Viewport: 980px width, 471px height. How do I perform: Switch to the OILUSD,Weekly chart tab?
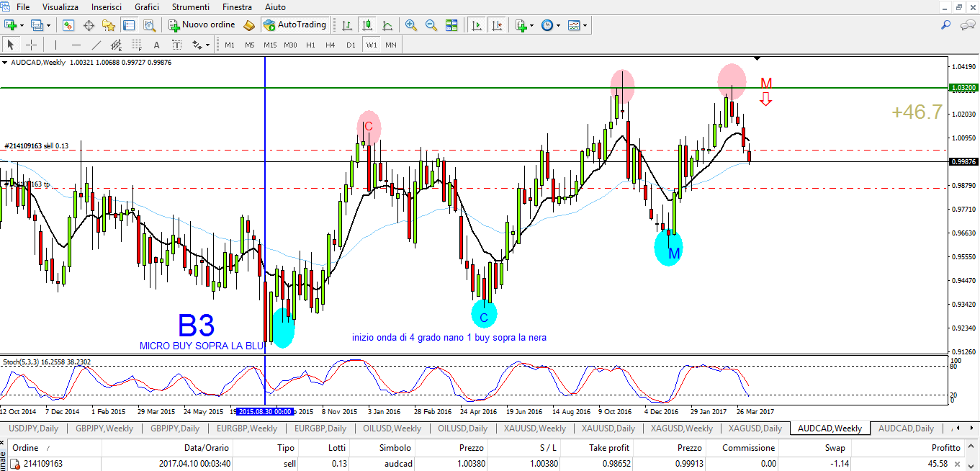[x=392, y=429]
